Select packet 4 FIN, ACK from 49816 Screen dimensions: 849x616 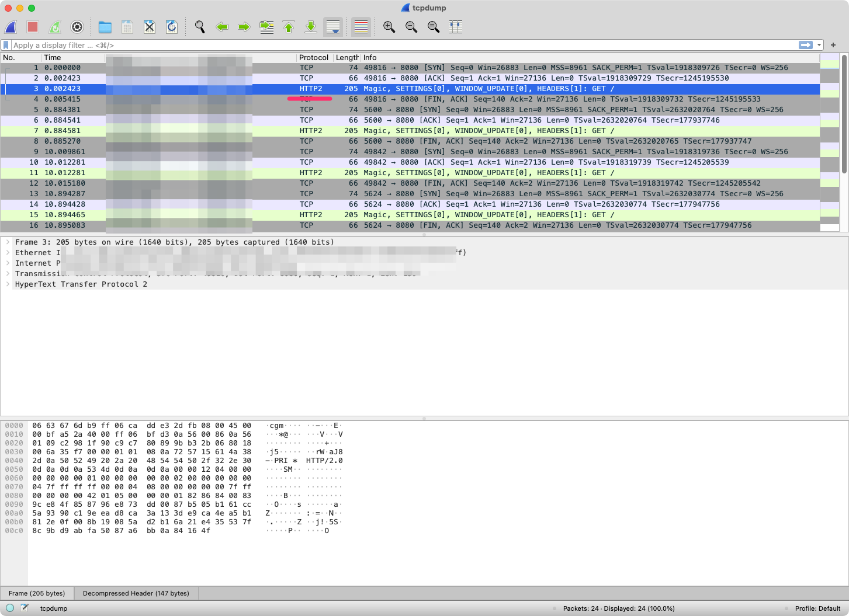pyautogui.click(x=410, y=99)
